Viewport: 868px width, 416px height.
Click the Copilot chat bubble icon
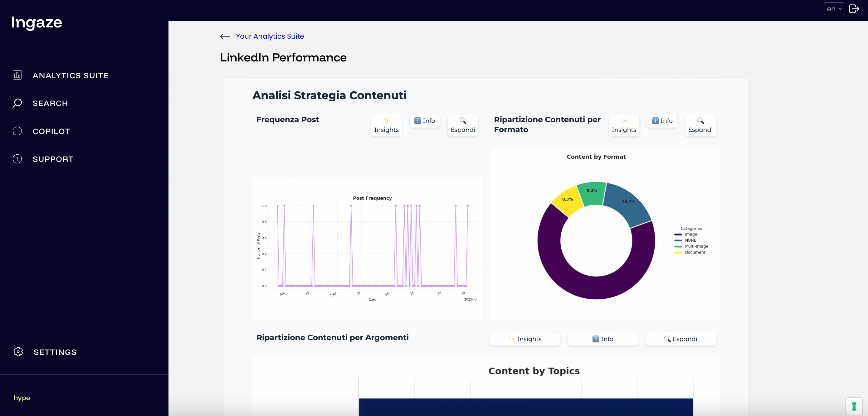tap(17, 131)
